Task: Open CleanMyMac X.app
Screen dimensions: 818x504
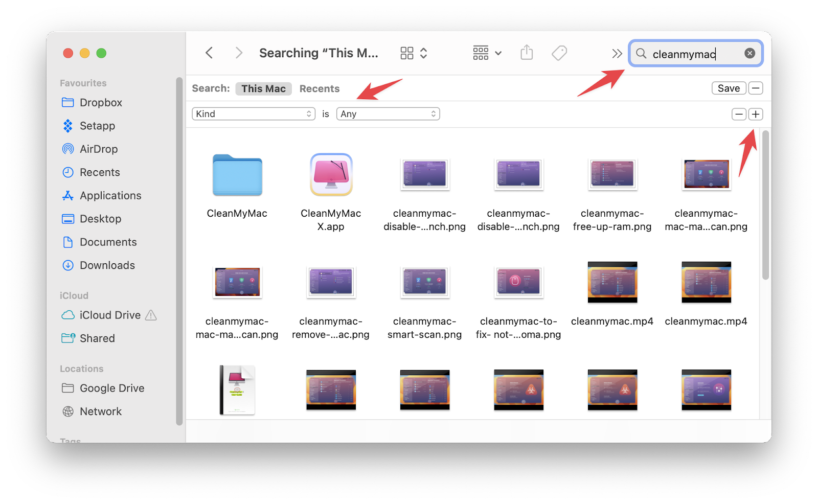Action: coord(331,174)
